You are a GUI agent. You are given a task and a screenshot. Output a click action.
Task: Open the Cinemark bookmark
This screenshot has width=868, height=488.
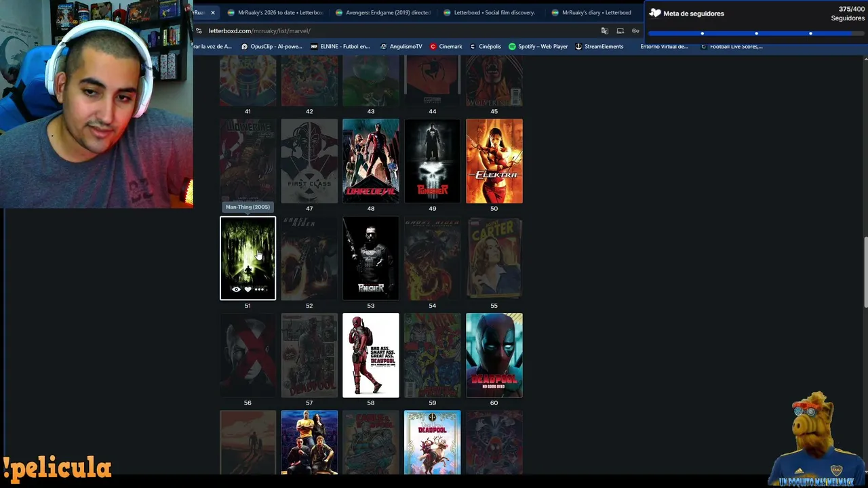pos(446,47)
